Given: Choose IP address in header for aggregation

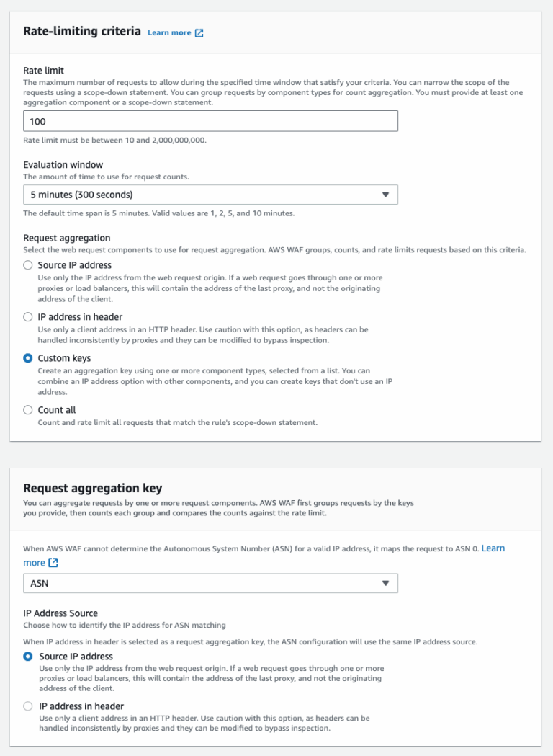Looking at the screenshot, I should (27, 316).
